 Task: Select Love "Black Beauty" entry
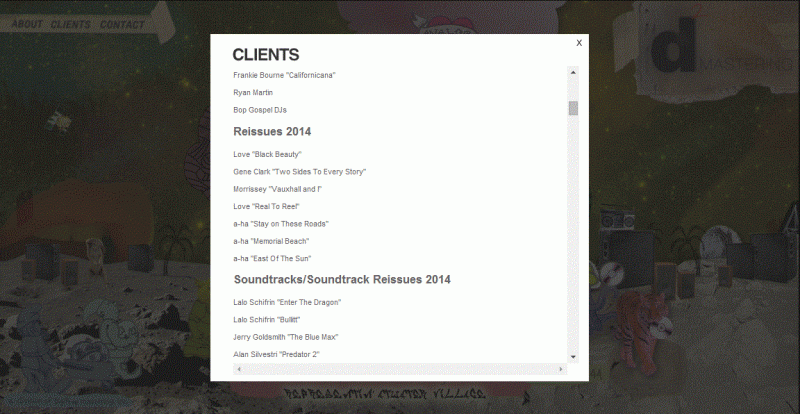point(267,154)
